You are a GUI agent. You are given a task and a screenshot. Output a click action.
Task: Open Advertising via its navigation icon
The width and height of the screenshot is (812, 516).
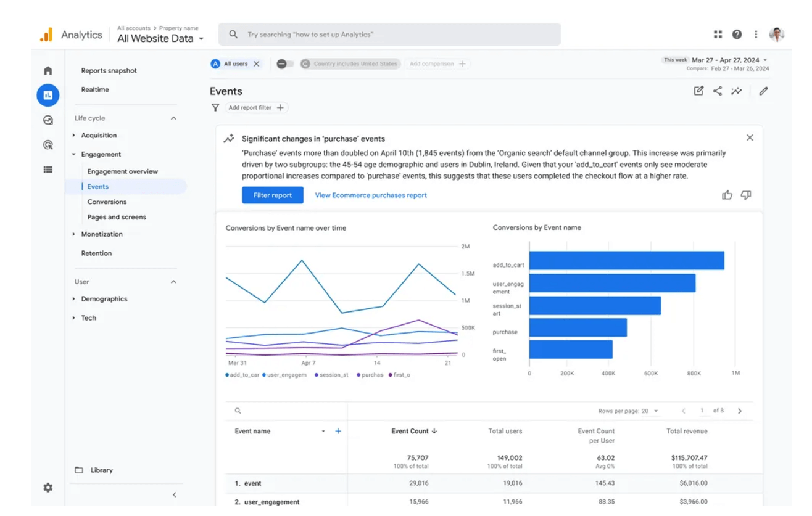pyautogui.click(x=48, y=144)
